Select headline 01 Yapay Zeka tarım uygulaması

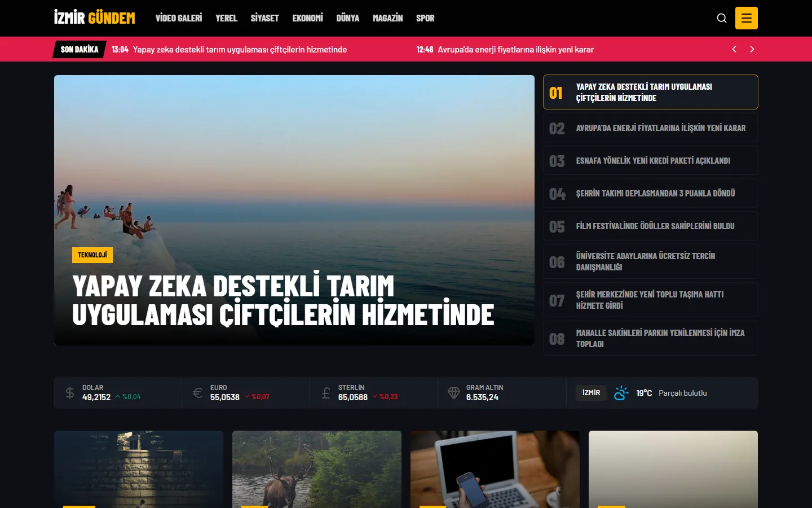click(x=651, y=92)
